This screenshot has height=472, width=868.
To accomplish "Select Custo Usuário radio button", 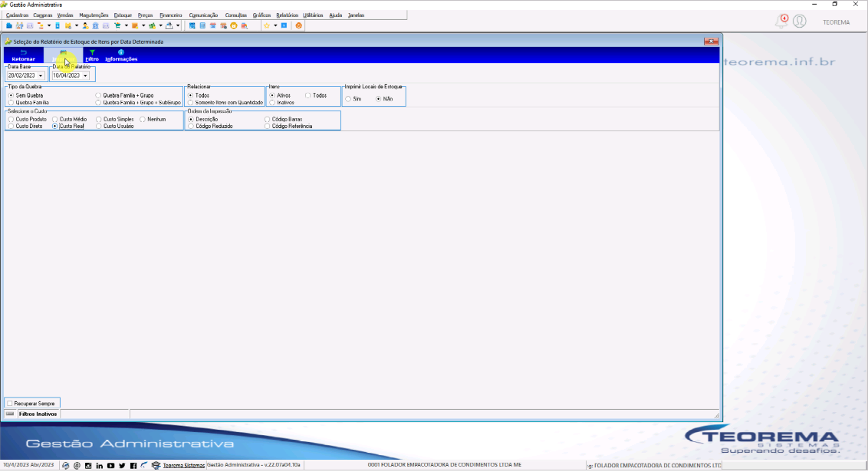I will click(99, 127).
